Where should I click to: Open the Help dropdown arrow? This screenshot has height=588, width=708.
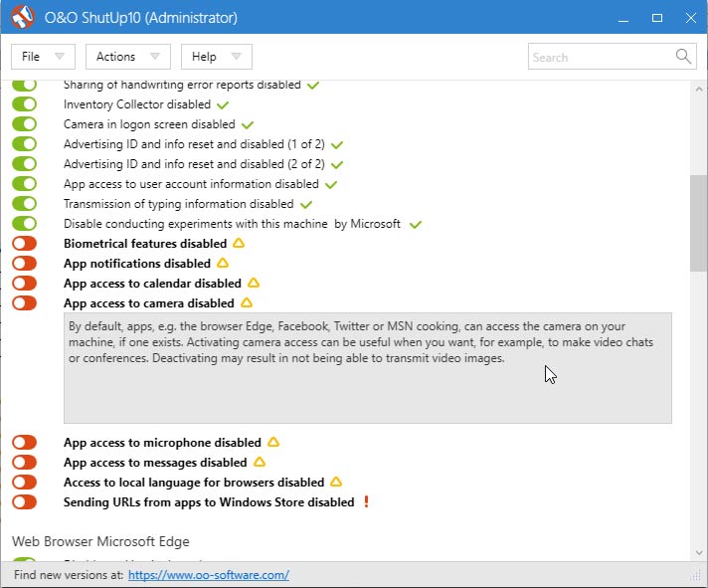tap(236, 57)
